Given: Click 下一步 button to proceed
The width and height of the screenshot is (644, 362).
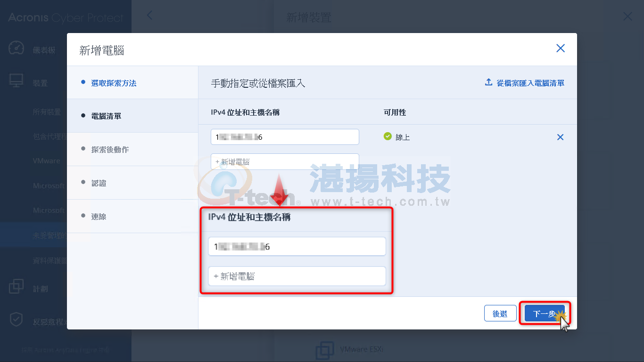Looking at the screenshot, I should point(545,314).
